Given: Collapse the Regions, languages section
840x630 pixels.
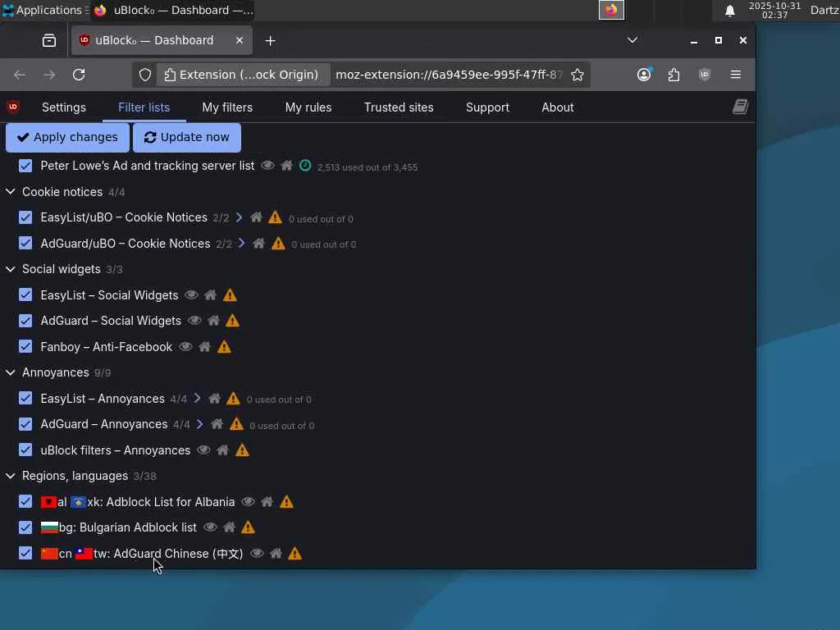Looking at the screenshot, I should coord(10,476).
